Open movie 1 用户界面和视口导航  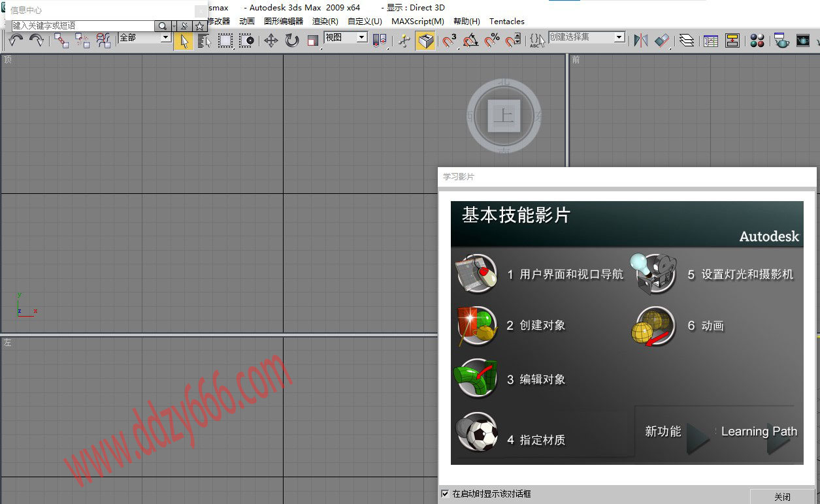565,274
